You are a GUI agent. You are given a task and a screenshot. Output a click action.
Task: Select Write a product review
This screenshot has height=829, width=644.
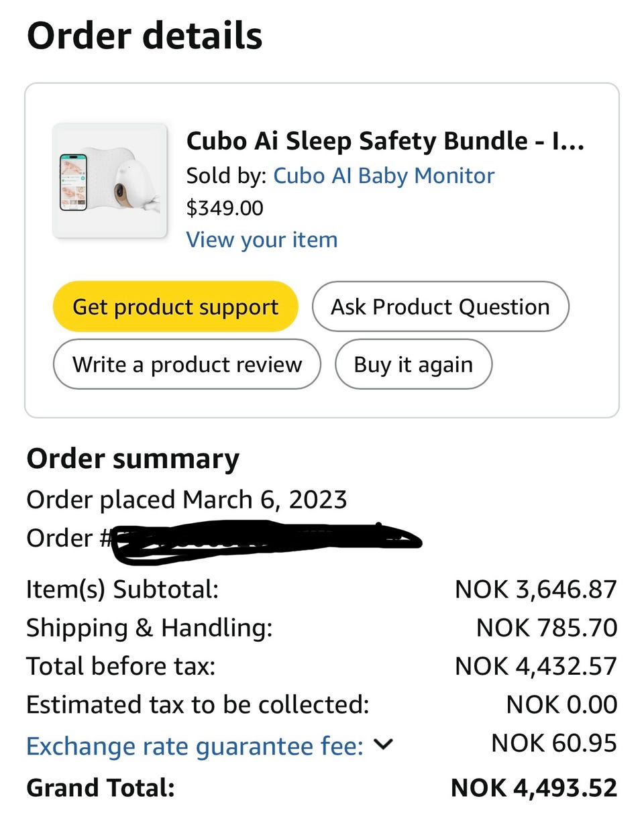(x=186, y=364)
